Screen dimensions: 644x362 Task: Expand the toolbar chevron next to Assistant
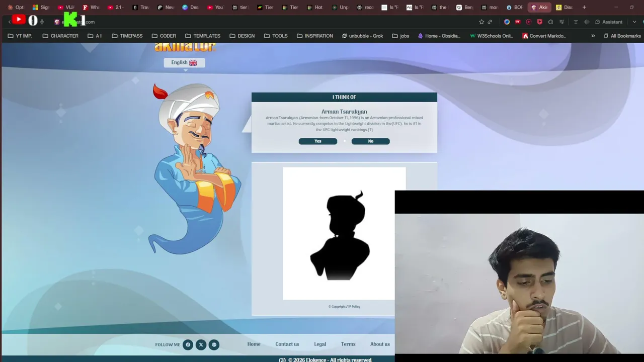[x=634, y=22]
